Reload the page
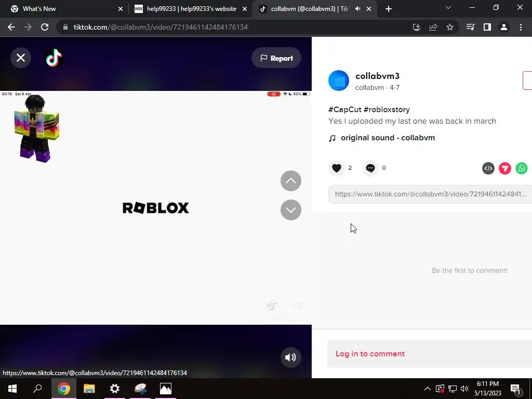 coord(45,27)
